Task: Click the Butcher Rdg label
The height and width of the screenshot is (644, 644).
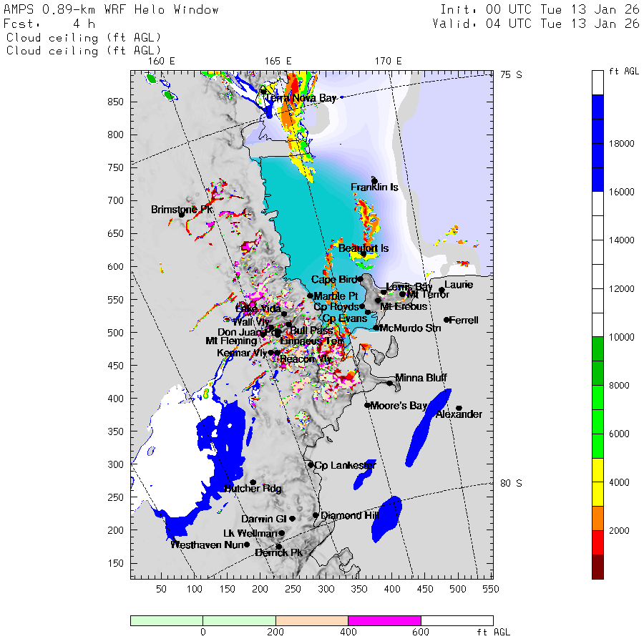Action: pyautogui.click(x=253, y=488)
